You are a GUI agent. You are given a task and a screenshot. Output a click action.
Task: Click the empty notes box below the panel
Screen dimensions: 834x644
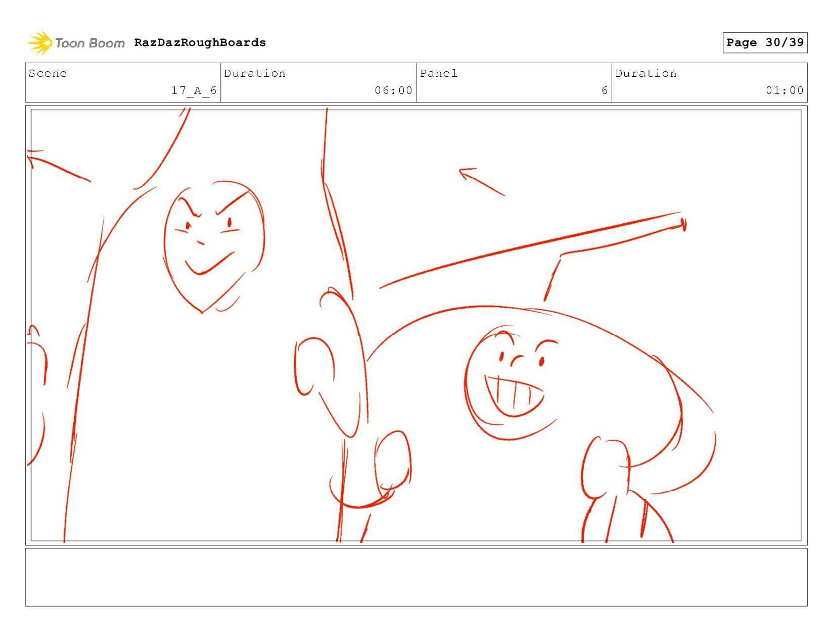(x=416, y=577)
